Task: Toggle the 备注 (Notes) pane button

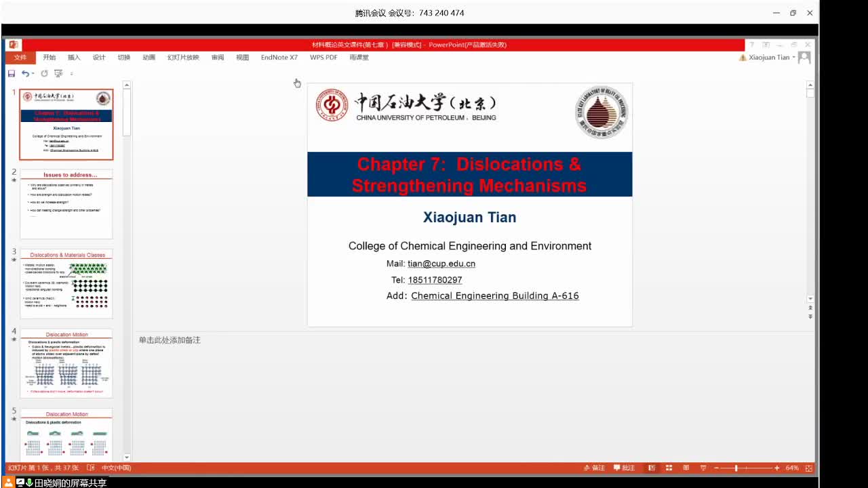Action: [594, 468]
